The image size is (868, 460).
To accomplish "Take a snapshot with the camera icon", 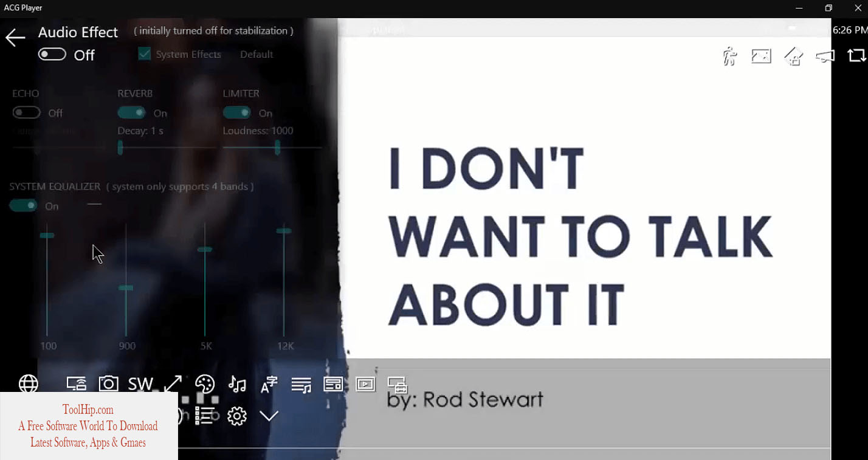I will [x=108, y=383].
